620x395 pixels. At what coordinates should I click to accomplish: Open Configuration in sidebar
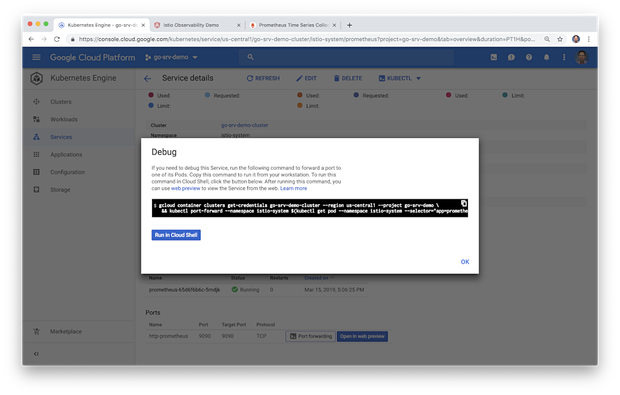pyautogui.click(x=67, y=172)
